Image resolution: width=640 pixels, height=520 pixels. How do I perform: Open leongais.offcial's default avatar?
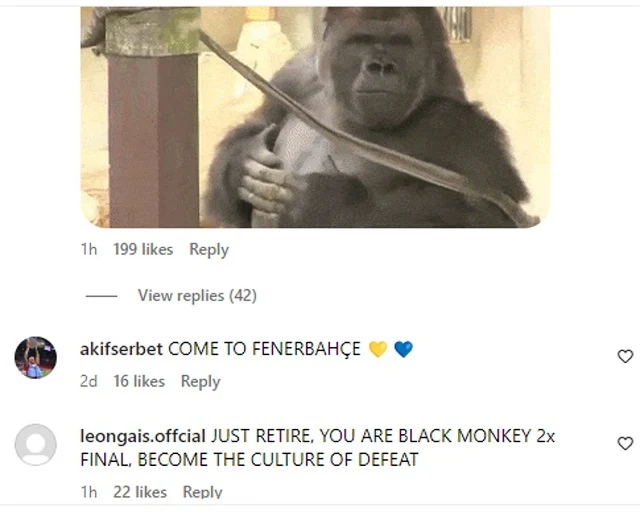point(36,444)
